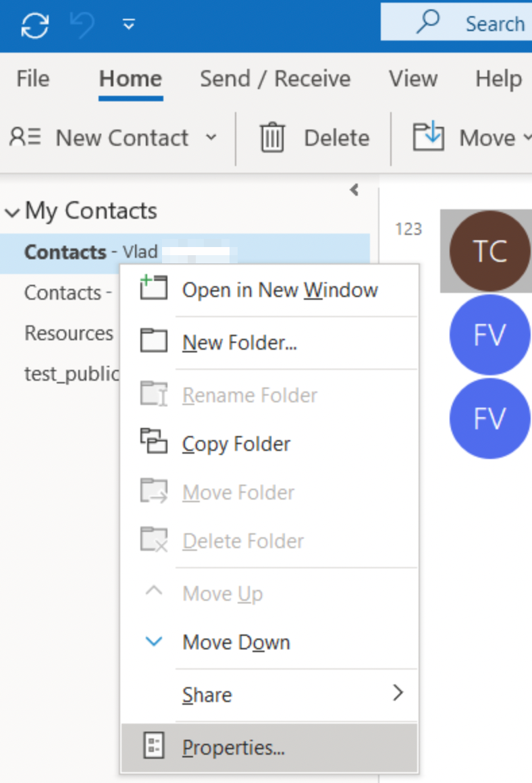The height and width of the screenshot is (783, 532).
Task: Click the Move Down chevron icon
Action: 155,641
